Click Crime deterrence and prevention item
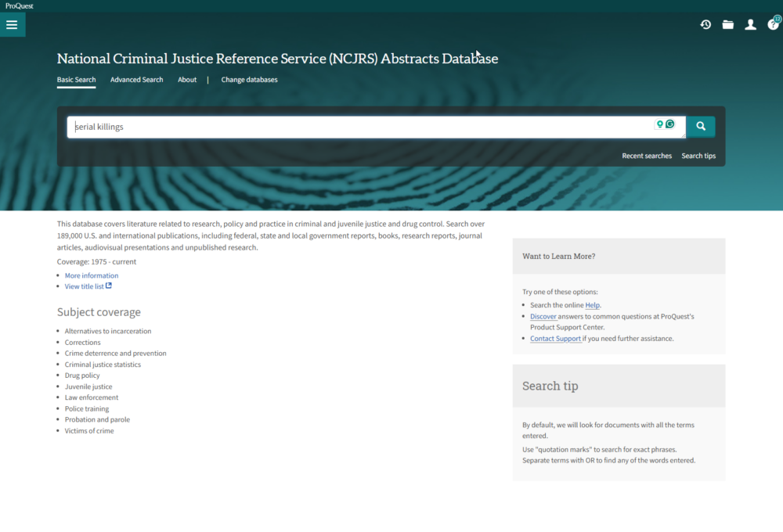Screen dimensions: 783x532 [115, 354]
